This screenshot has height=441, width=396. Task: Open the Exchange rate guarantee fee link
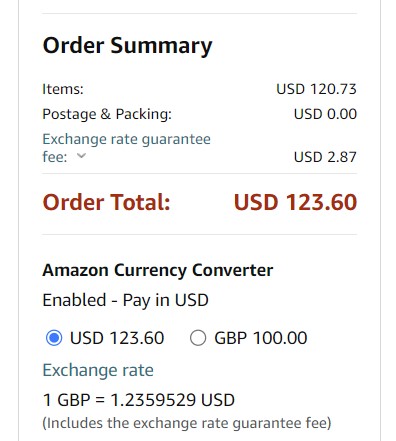[x=126, y=148]
